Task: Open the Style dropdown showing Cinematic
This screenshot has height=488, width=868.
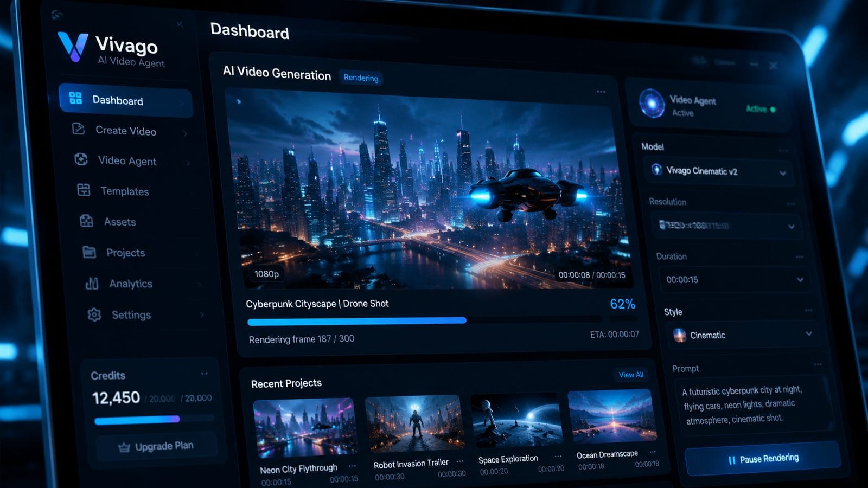Action: click(743, 335)
